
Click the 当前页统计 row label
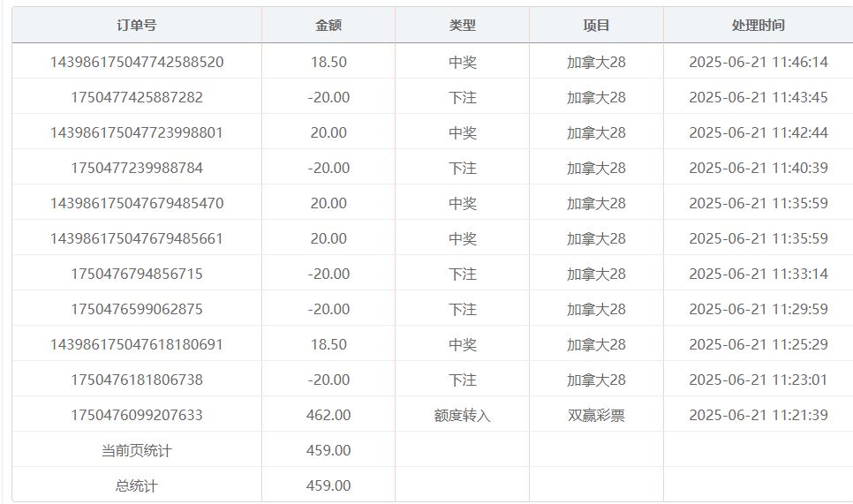(137, 450)
